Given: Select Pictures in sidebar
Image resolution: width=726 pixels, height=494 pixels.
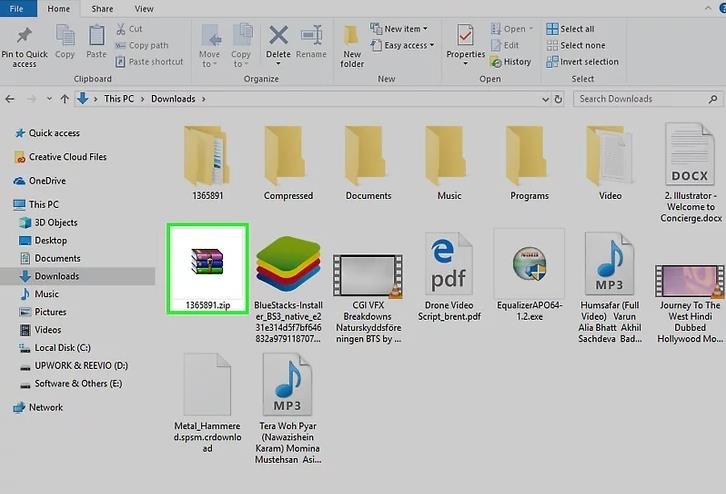Looking at the screenshot, I should pos(43,312).
